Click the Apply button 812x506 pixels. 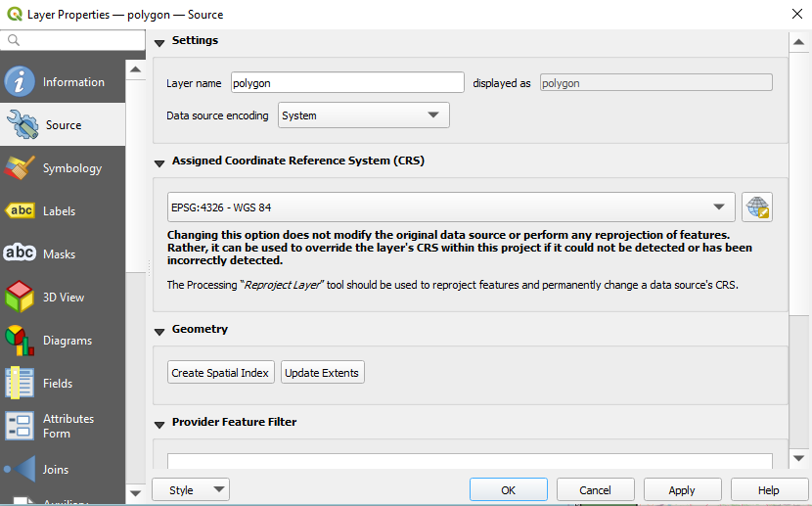point(682,490)
